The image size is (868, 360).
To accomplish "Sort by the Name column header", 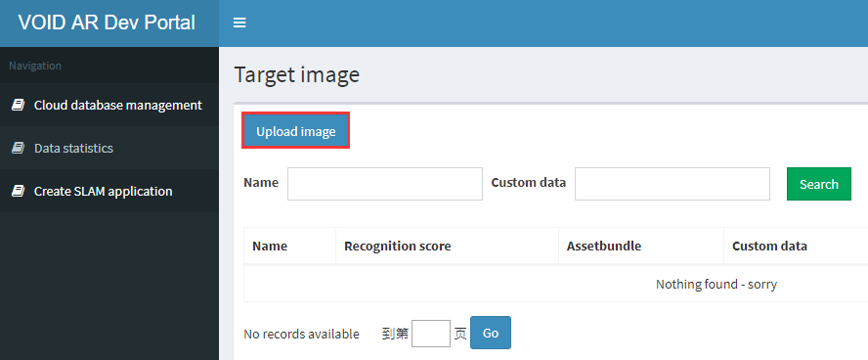I will coord(270,246).
